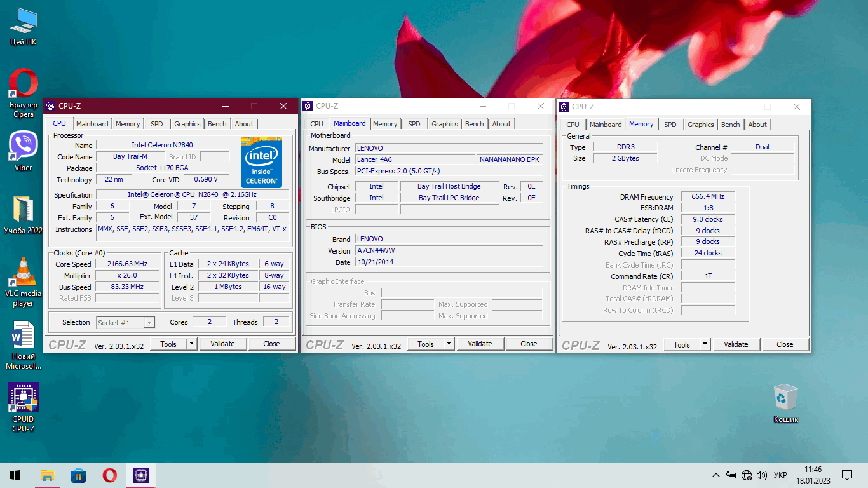Open Graphics tab in middle CPU-Z window
Viewport: 868px width, 488px height.
tap(445, 124)
